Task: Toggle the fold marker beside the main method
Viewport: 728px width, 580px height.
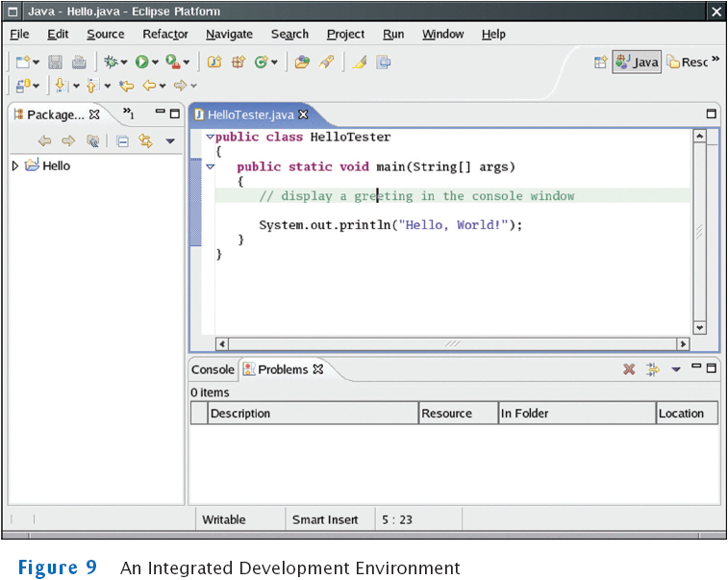Action: click(x=210, y=166)
